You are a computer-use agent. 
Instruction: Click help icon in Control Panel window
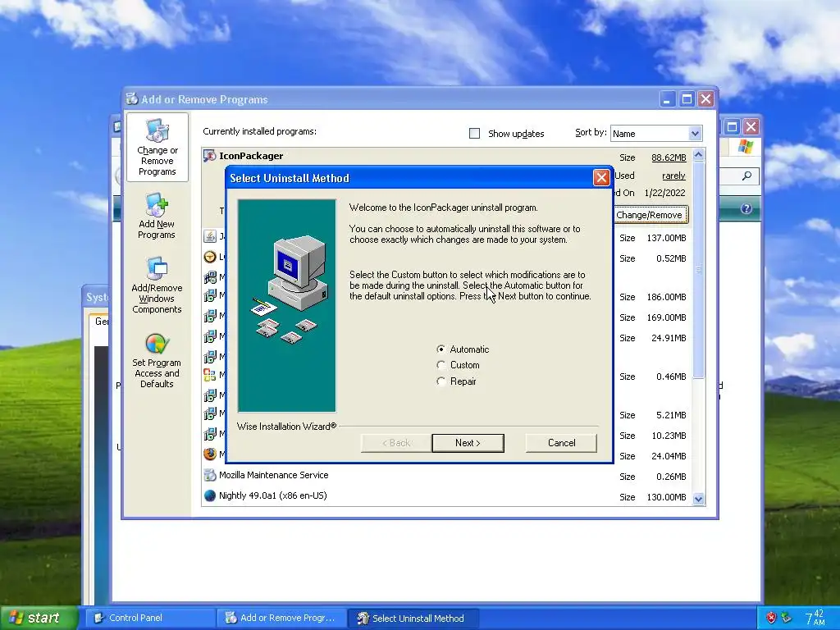(x=746, y=209)
